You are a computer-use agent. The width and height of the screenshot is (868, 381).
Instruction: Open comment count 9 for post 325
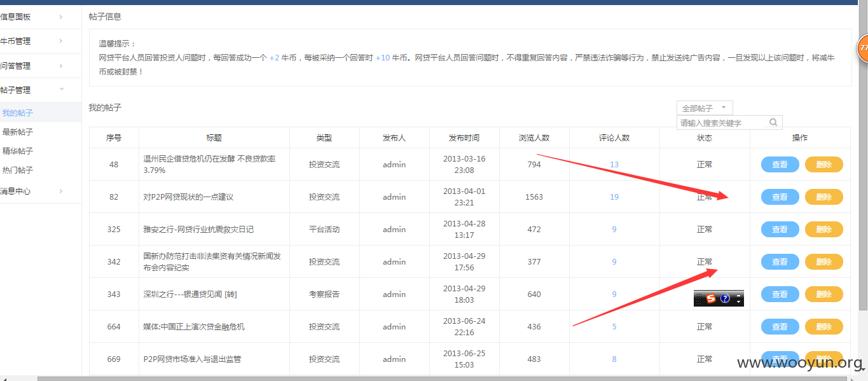[x=614, y=230]
